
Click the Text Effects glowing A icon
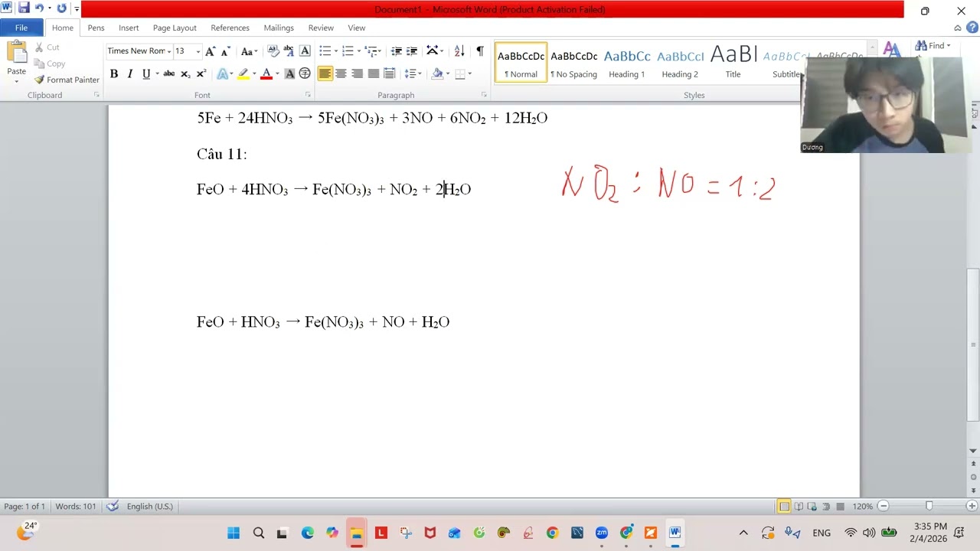[222, 73]
